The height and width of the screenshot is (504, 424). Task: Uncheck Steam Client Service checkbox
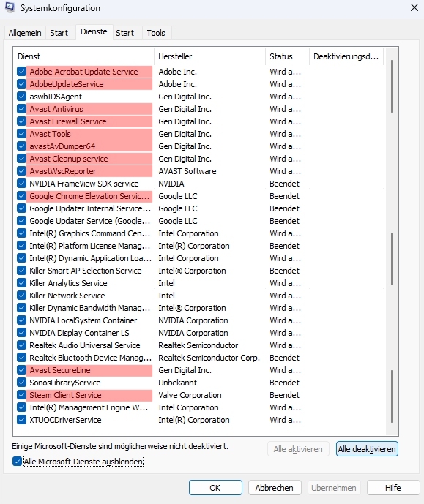(21, 395)
